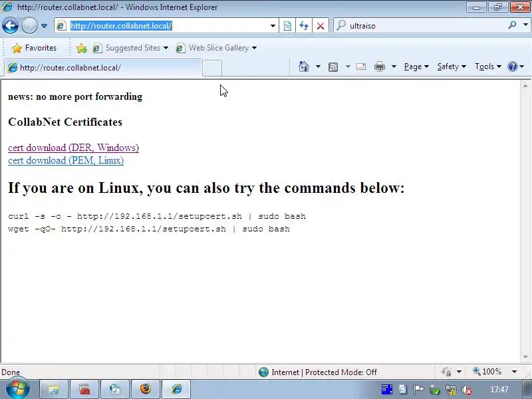
Task: Open the zoom level dropdown arrow
Action: coord(514,372)
